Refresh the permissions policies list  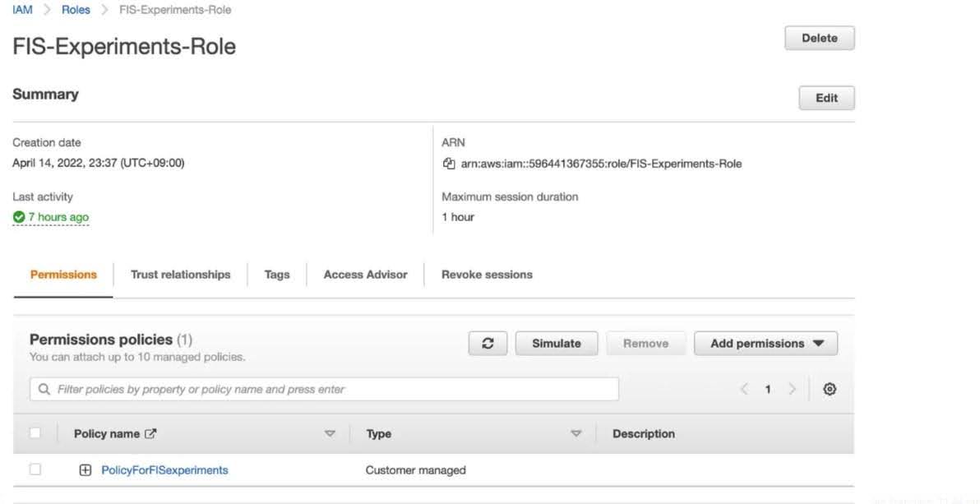(488, 343)
